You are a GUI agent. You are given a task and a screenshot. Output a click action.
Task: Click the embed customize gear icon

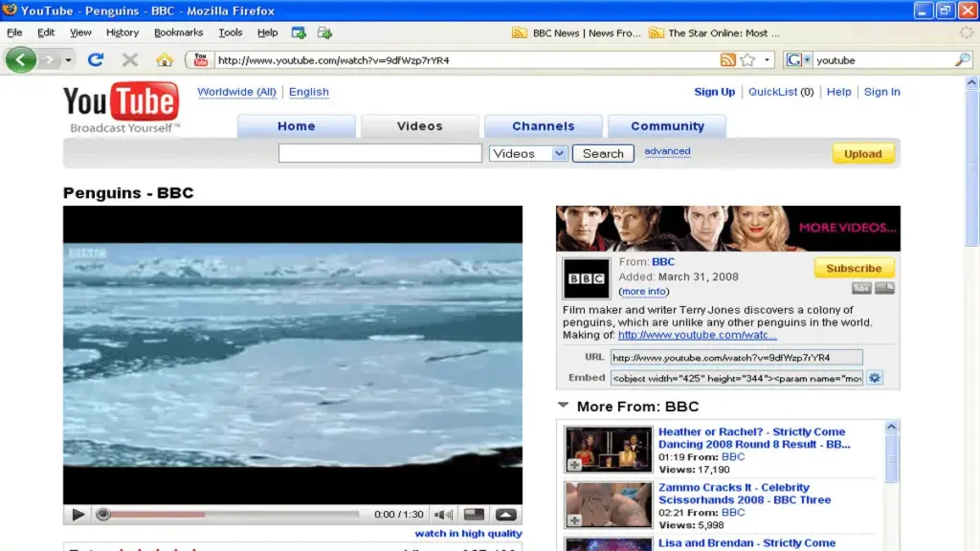(875, 378)
